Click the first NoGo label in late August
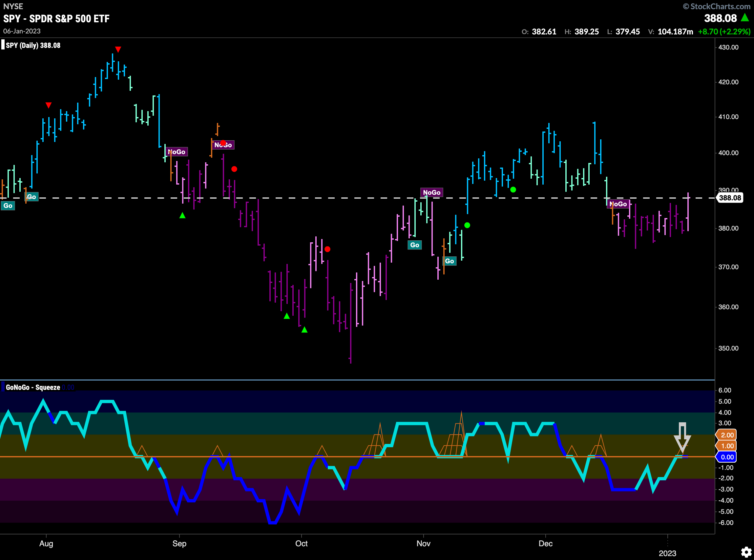754x560 pixels. pyautogui.click(x=177, y=152)
